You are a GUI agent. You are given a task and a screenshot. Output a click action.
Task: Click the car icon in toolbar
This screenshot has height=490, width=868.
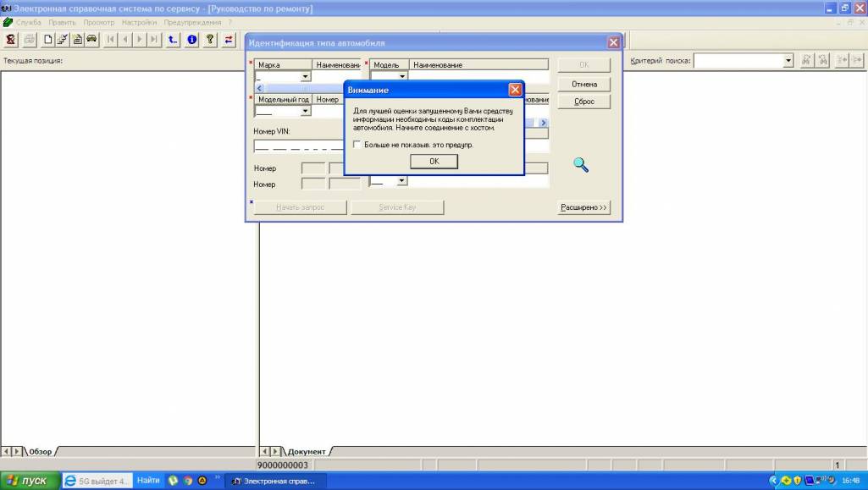(x=91, y=39)
